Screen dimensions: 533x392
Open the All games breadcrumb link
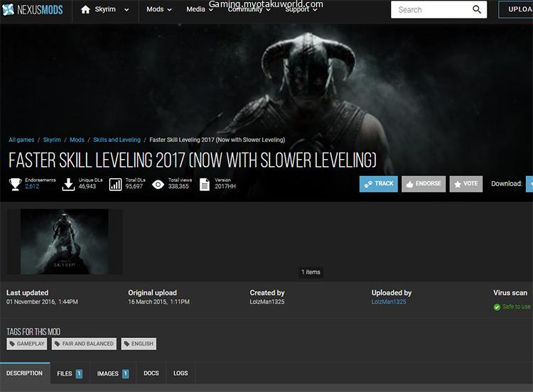click(x=21, y=140)
